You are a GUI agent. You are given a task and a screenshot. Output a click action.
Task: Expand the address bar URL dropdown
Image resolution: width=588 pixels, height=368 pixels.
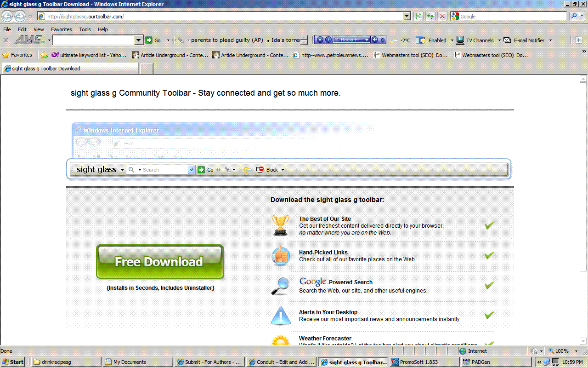[x=407, y=17]
